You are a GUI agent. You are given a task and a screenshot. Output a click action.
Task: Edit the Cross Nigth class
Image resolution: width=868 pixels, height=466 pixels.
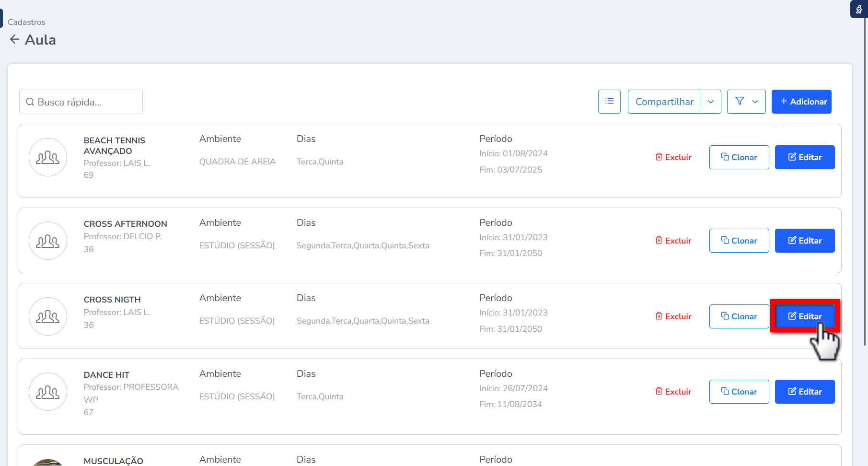coord(804,316)
